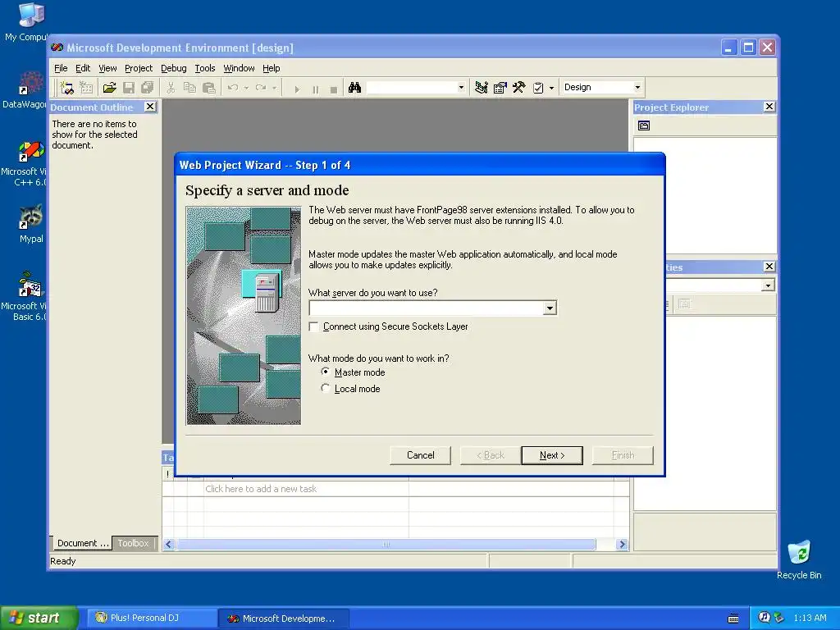Click the Cut scissors icon
Image resolution: width=840 pixels, height=630 pixels.
pos(171,87)
